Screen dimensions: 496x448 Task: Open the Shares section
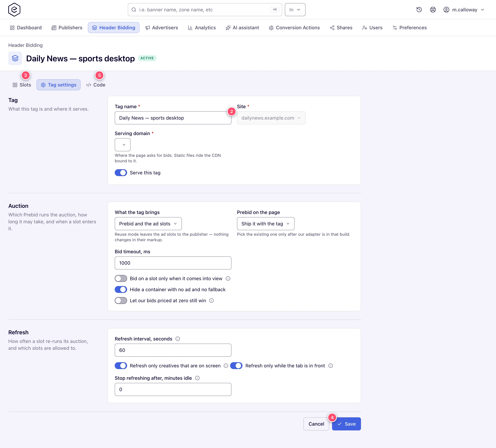341,28
